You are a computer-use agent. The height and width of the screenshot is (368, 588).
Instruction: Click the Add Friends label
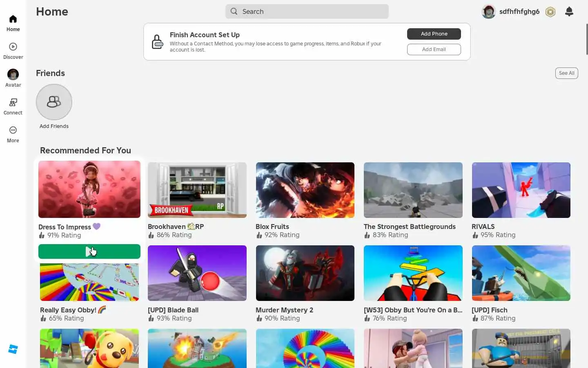54,126
